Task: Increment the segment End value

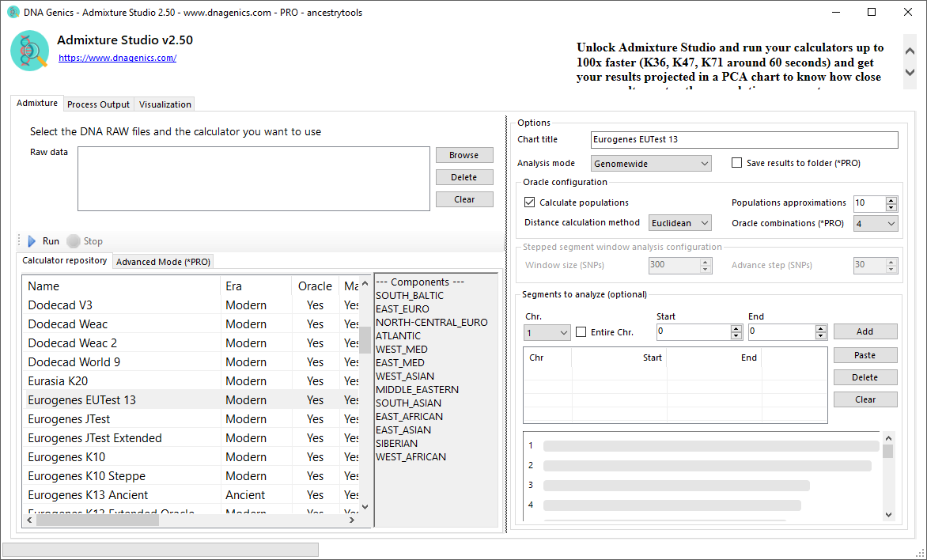Action: click(x=820, y=328)
